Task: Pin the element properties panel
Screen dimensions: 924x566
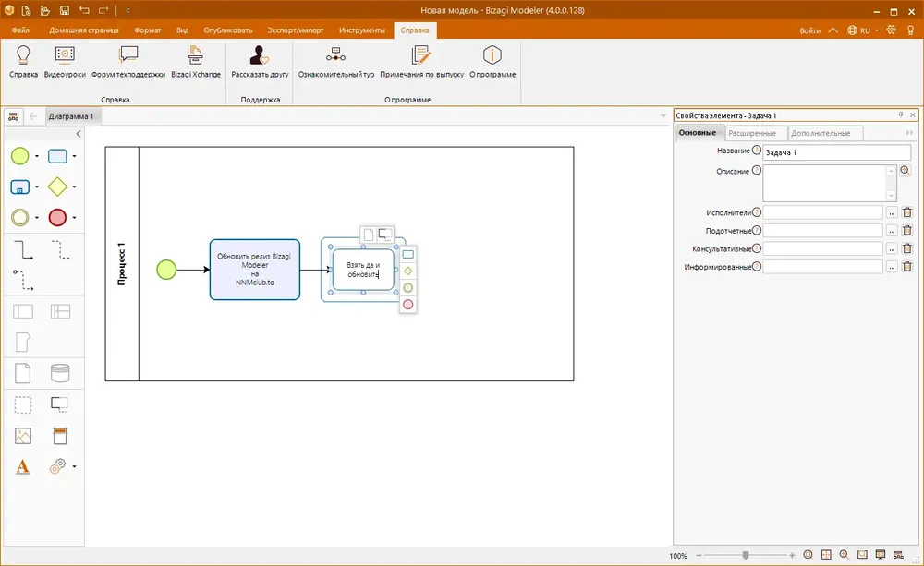Action: tap(900, 115)
